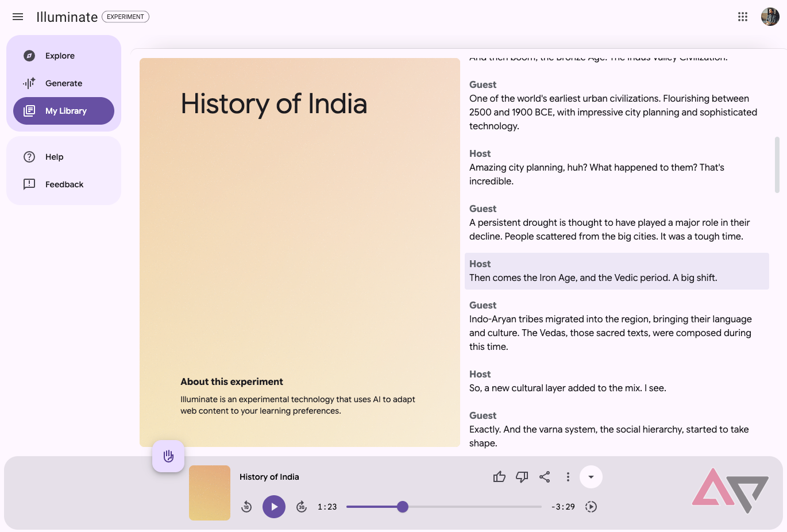787x532 pixels.
Task: Rewind audio 10 seconds
Action: click(246, 507)
